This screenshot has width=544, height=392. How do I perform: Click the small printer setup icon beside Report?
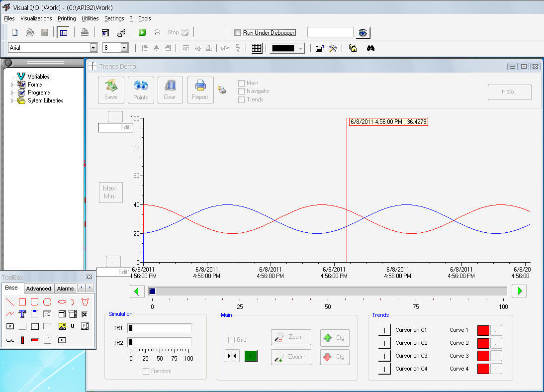click(222, 90)
